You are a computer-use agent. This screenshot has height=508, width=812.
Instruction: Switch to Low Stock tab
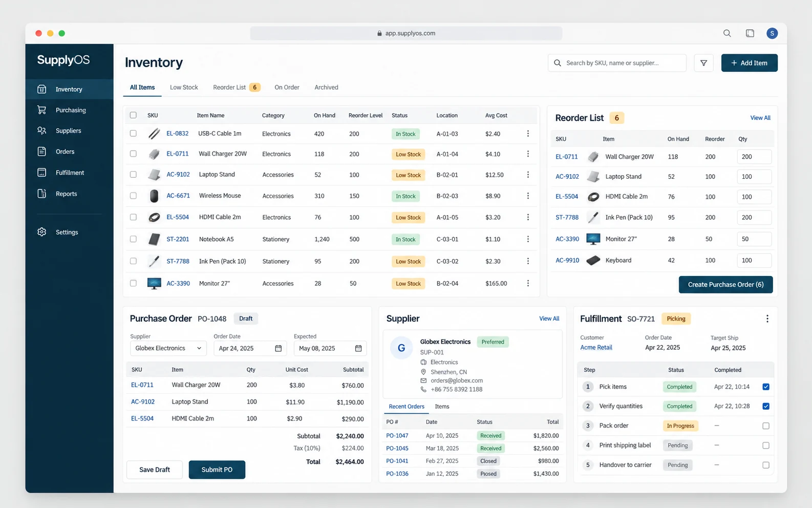tap(184, 88)
